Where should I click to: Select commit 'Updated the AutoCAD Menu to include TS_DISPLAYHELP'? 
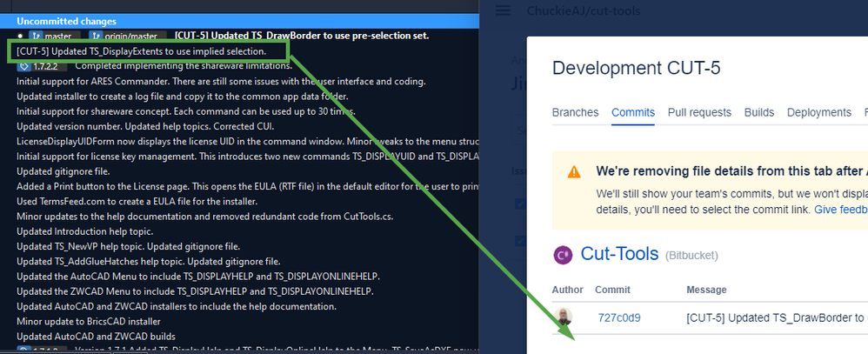[198, 276]
